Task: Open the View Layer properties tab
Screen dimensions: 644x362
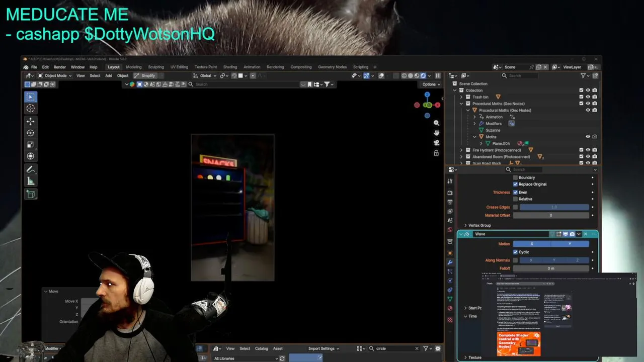Action: (x=450, y=211)
